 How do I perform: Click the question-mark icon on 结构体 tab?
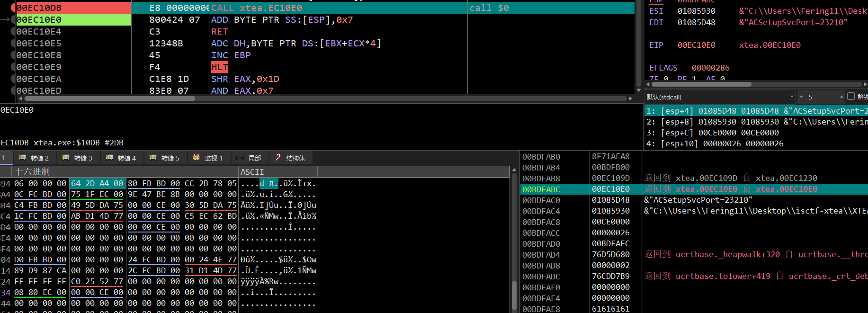point(278,157)
